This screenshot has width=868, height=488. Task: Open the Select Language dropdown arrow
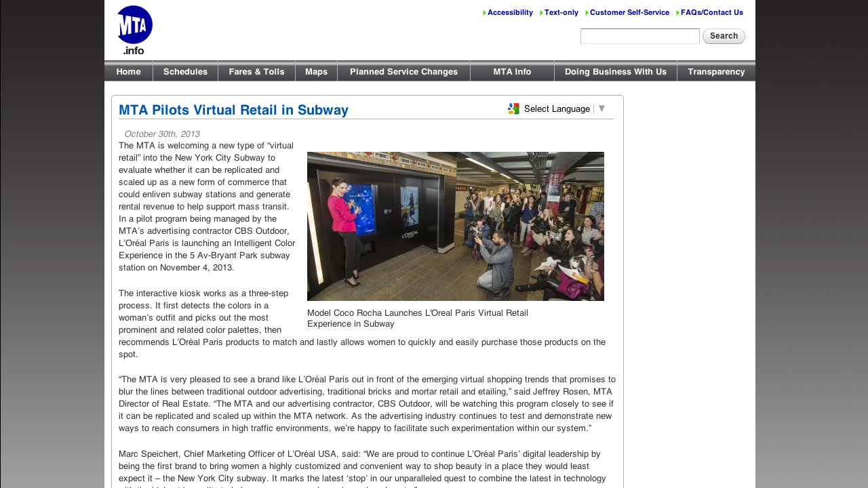601,108
